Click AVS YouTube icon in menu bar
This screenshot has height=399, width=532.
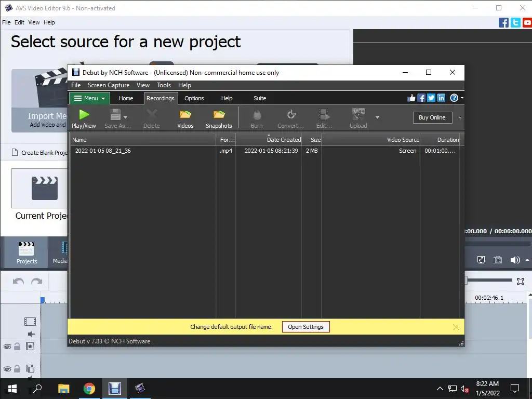527,23
